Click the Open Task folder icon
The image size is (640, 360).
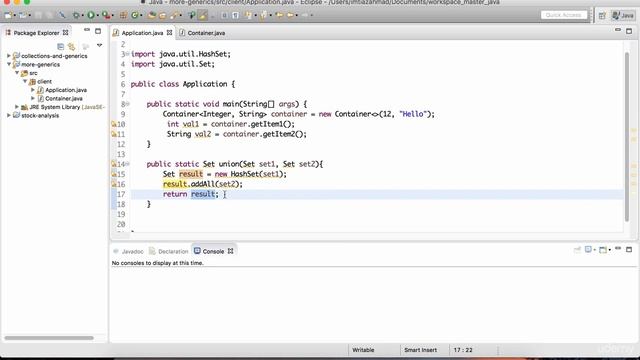coord(162,16)
